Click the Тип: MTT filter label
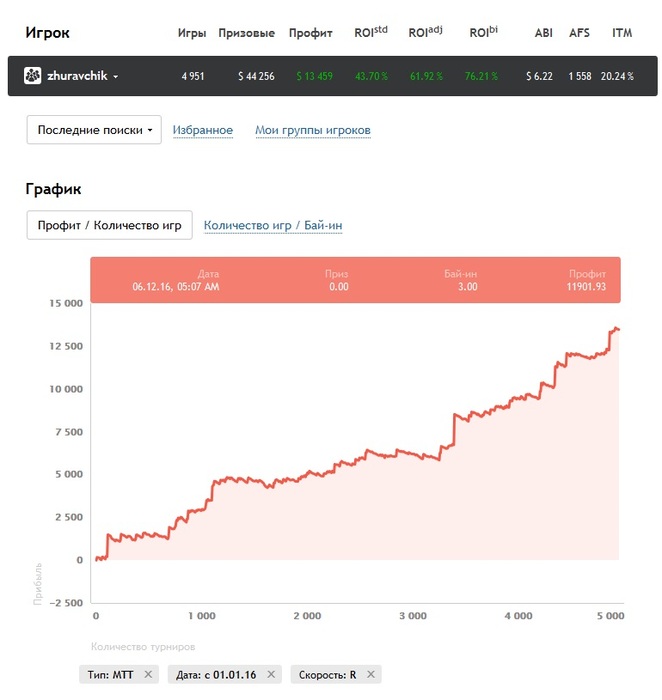This screenshot has width=662, height=700. 110,675
